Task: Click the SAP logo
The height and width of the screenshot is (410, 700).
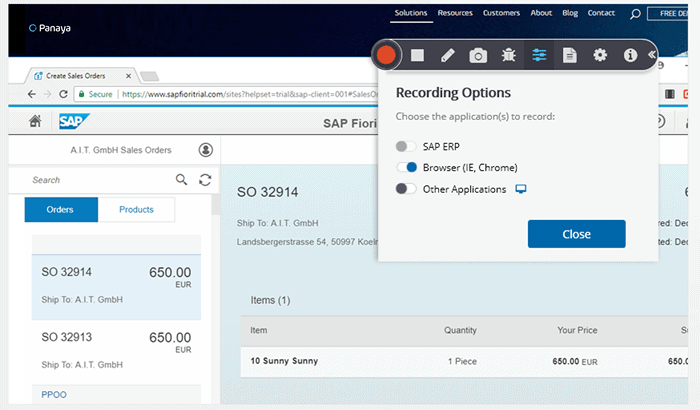Action: coord(74,121)
